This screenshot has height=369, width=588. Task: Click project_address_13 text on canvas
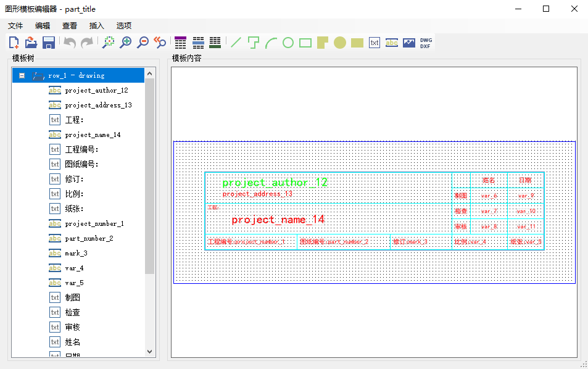257,194
